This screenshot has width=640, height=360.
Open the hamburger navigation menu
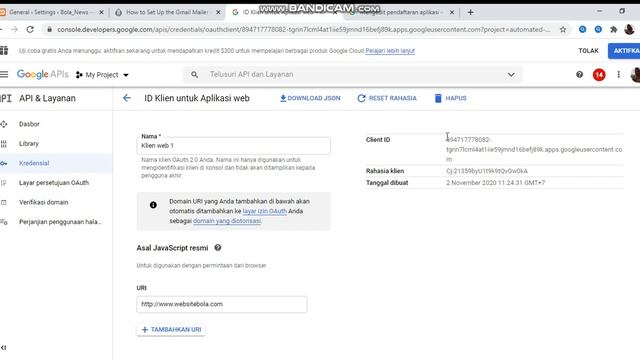[x=4, y=74]
